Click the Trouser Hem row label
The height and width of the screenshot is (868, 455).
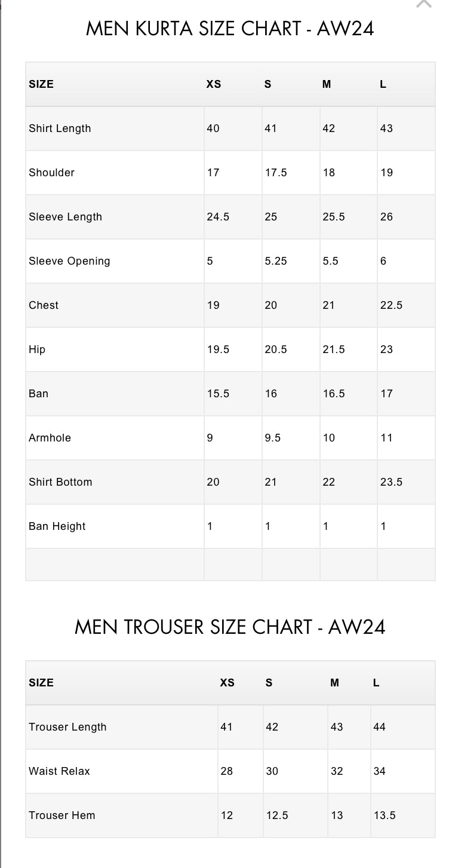pyautogui.click(x=62, y=815)
